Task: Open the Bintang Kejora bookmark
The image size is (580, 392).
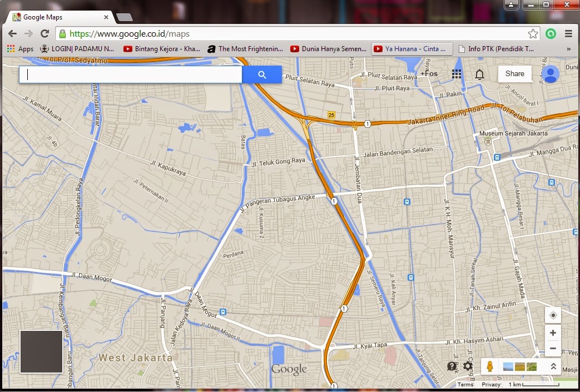Action: (162, 49)
